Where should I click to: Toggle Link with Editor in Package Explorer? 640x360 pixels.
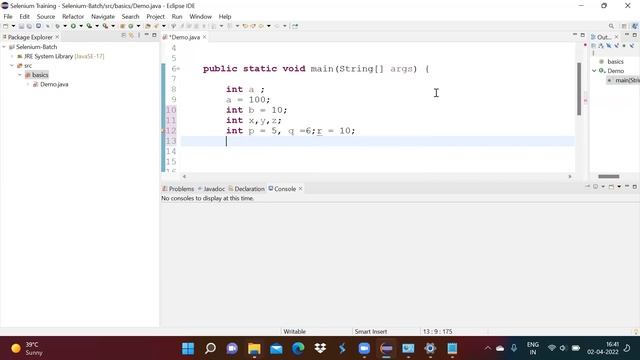pyautogui.click(x=131, y=36)
